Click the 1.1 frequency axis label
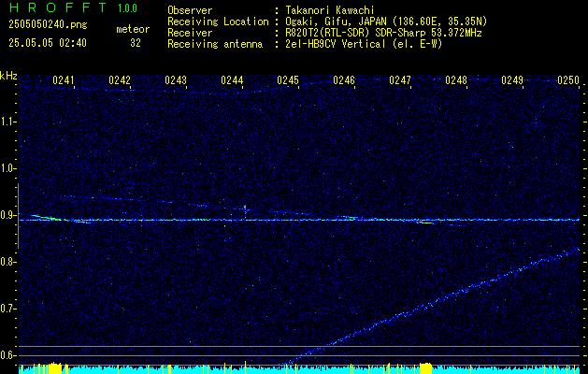588x374 pixels. (x=8, y=122)
